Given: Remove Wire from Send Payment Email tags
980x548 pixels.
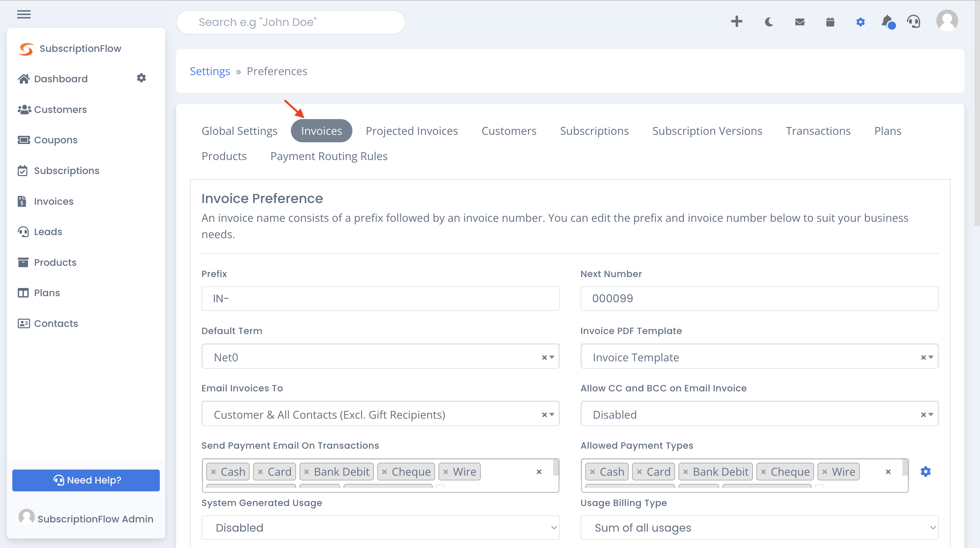Looking at the screenshot, I should (446, 472).
